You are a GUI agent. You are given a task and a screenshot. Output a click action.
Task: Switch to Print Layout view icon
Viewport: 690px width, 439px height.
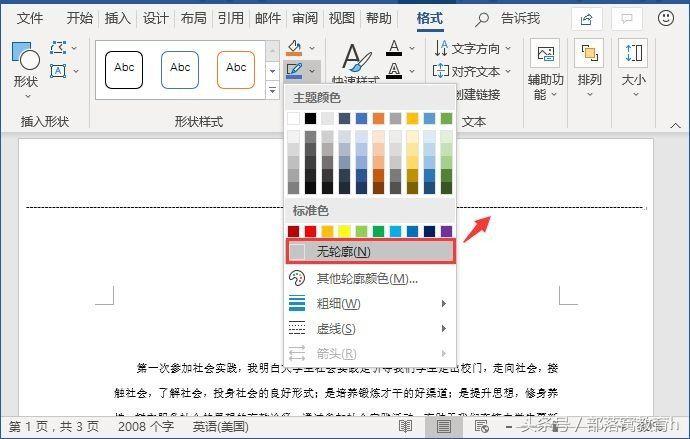point(444,426)
